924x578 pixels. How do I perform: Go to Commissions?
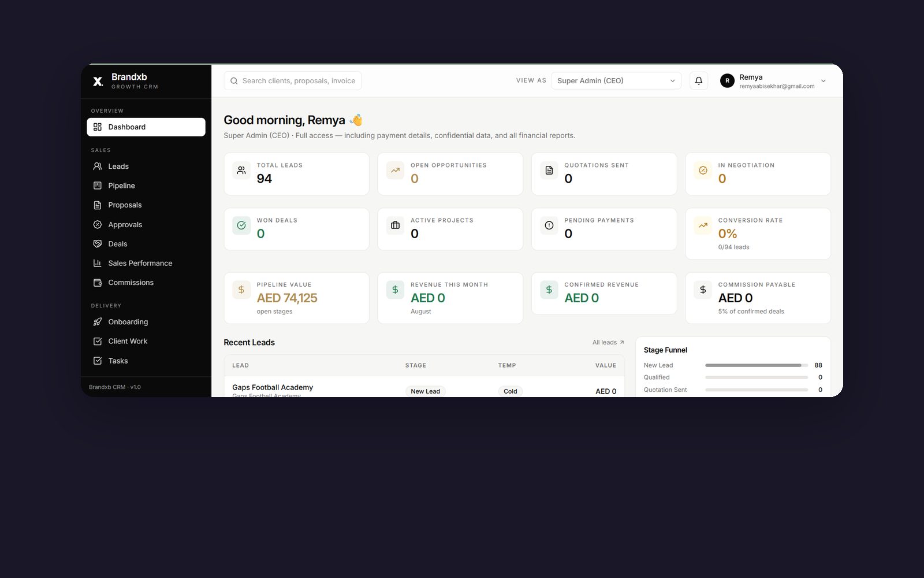pos(146,283)
